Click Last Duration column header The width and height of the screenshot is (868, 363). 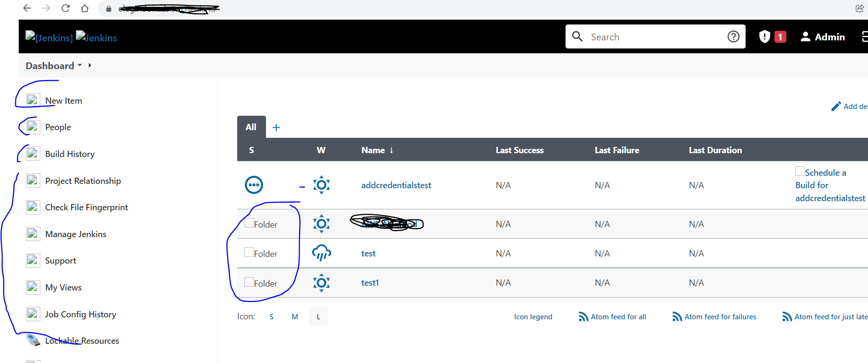(x=715, y=150)
